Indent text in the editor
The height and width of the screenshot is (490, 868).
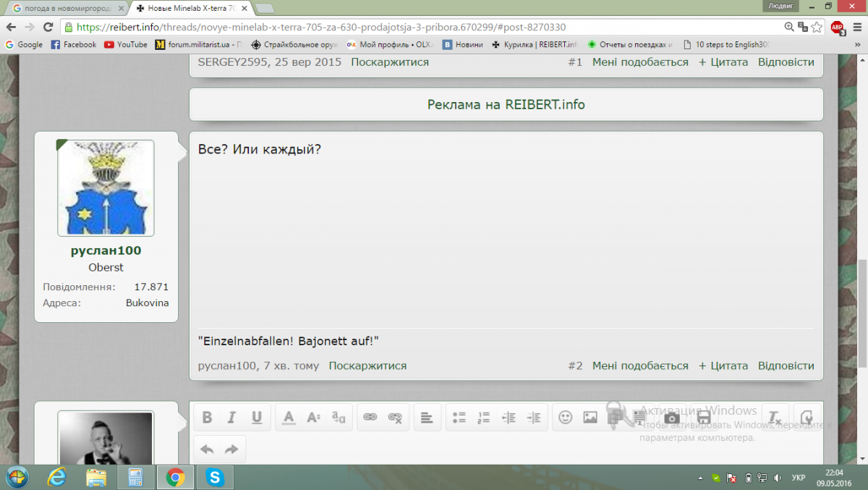point(534,418)
